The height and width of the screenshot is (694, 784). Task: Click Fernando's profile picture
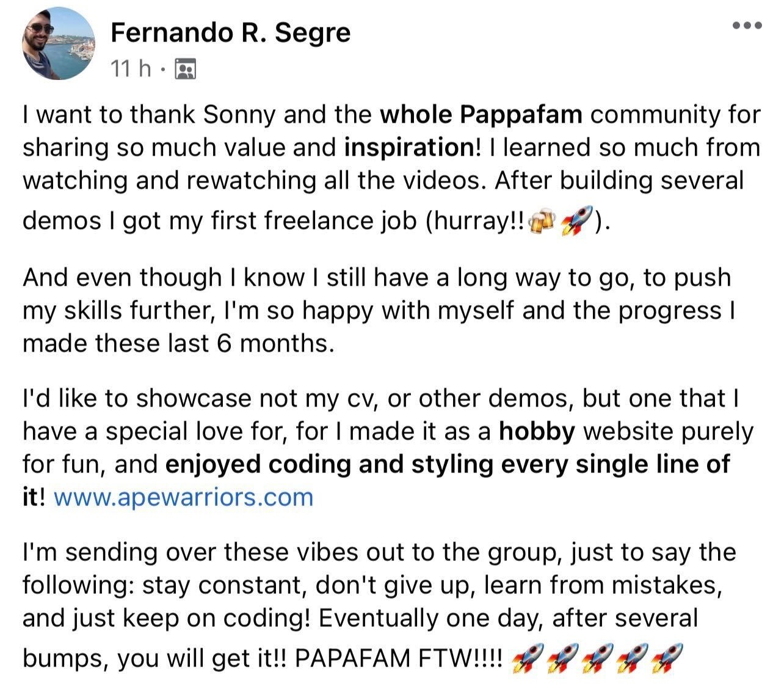(59, 43)
